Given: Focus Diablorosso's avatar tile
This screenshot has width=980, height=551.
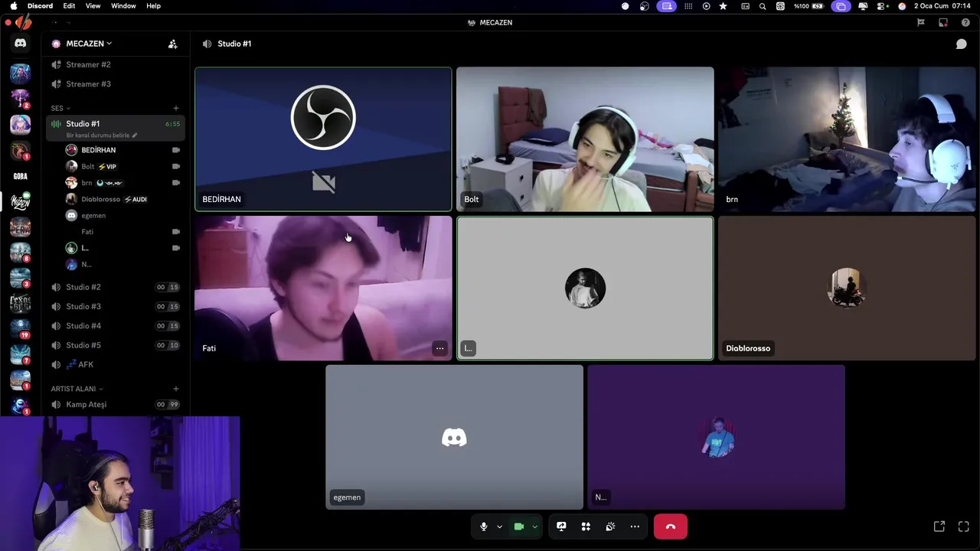Looking at the screenshot, I should pos(847,288).
